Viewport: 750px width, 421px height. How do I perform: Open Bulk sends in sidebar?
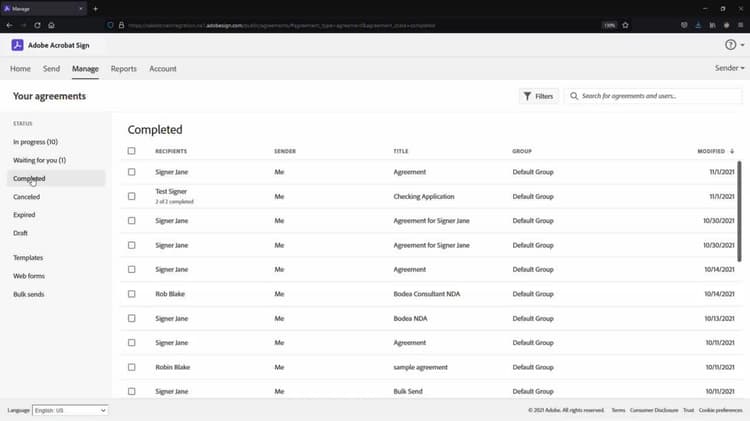coord(28,294)
